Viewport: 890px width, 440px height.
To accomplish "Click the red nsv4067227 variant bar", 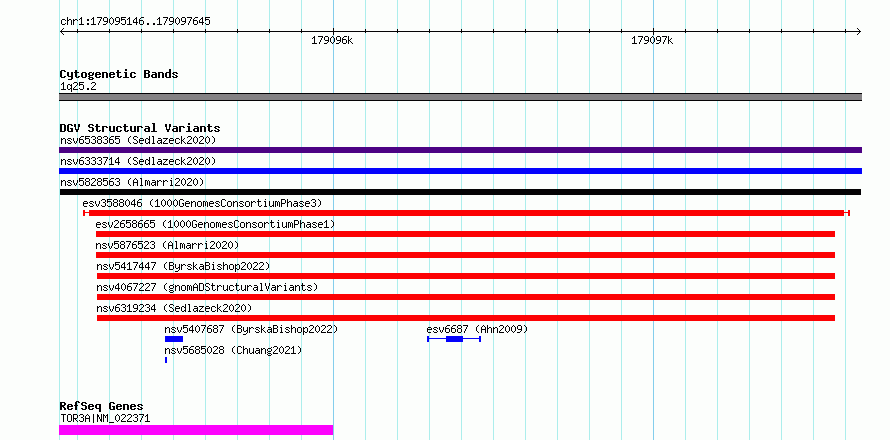I will point(465,297).
